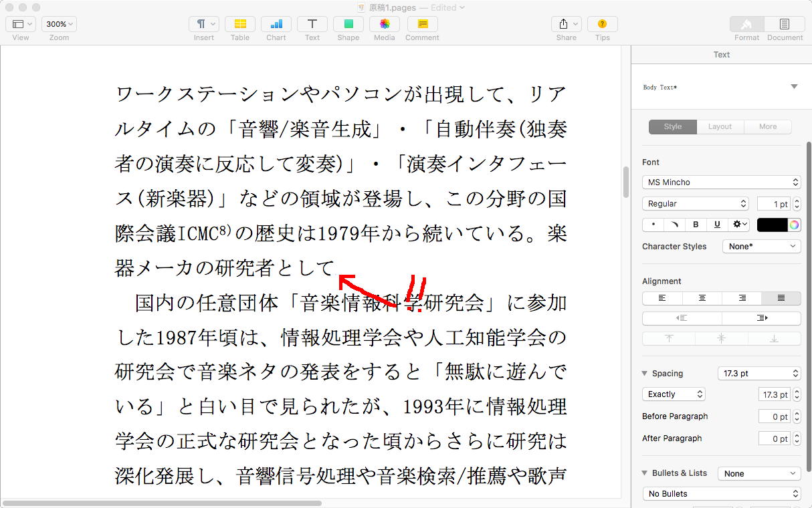Open the Share menu
812x508 pixels.
click(x=566, y=24)
